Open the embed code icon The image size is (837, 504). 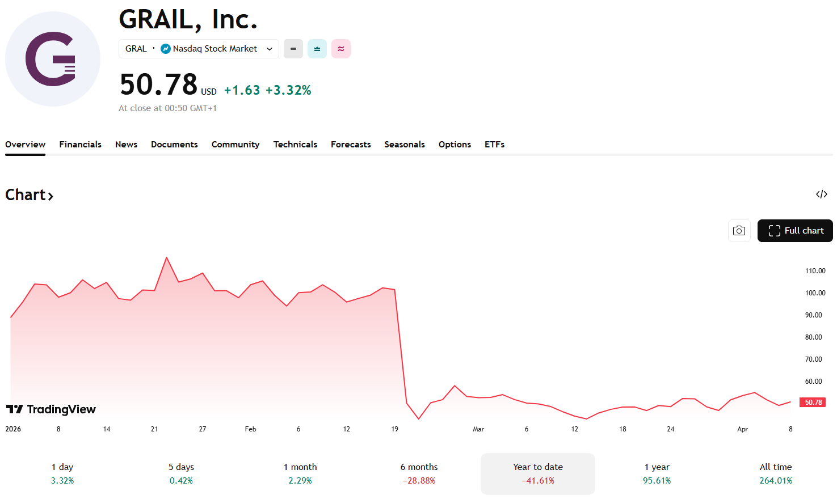click(821, 194)
